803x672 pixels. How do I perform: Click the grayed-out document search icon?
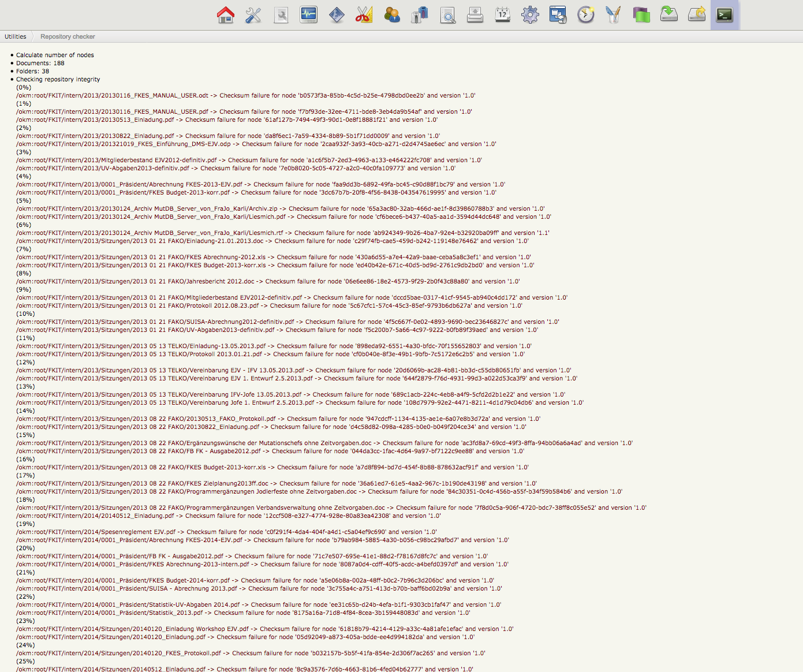[x=281, y=15]
